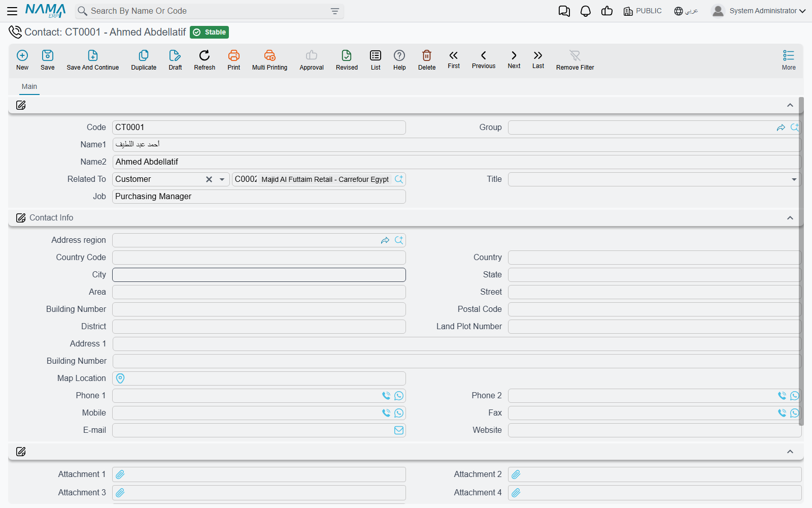Viewport: 812px width, 508px height.
Task: Collapse the top main section
Action: point(790,105)
